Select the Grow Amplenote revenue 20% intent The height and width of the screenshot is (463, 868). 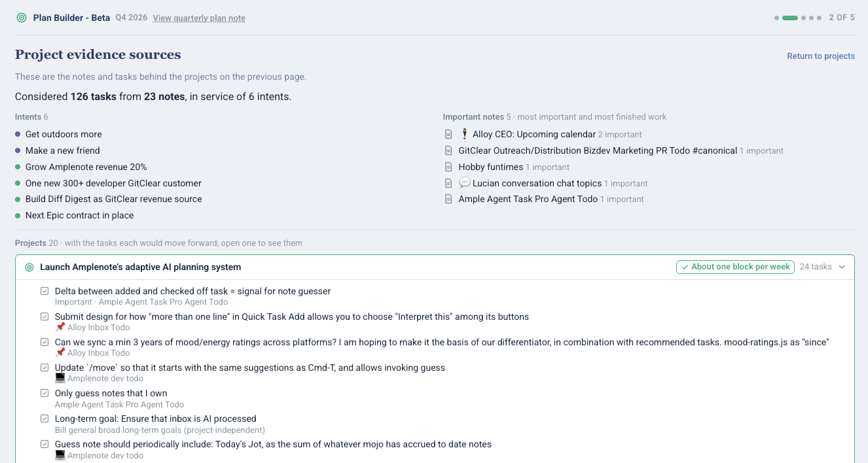(x=86, y=167)
